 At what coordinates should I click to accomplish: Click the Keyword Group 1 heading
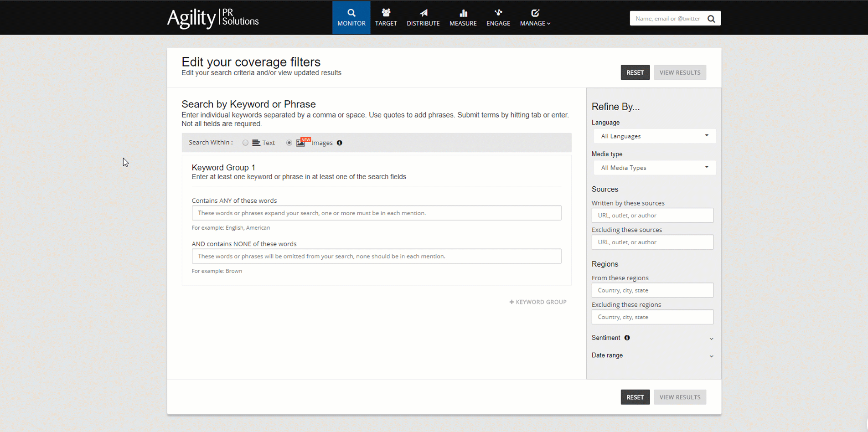(223, 168)
